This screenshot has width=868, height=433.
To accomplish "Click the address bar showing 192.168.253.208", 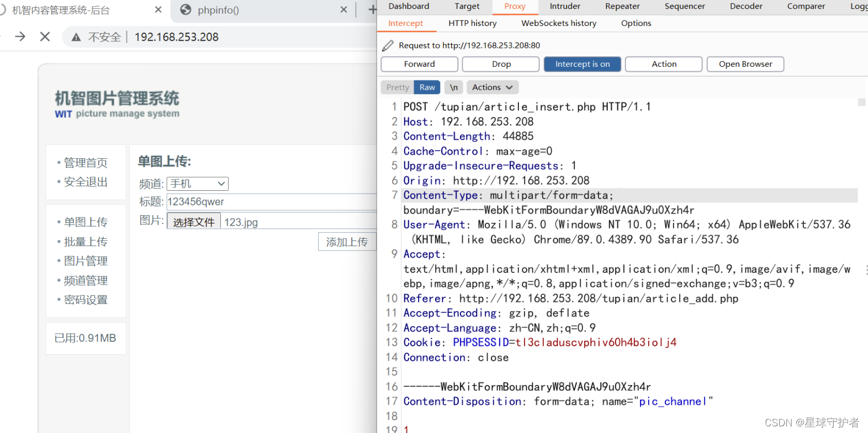I will tap(177, 37).
